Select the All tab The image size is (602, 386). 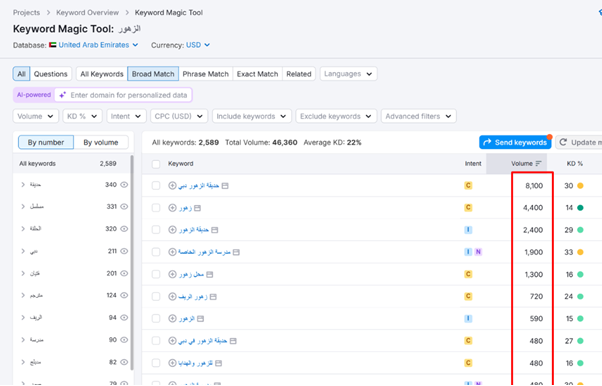22,74
